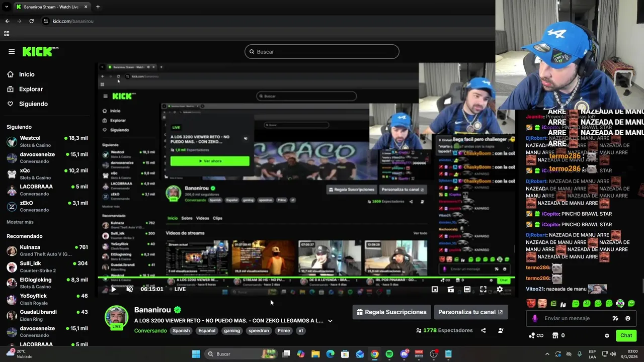Go back in the browser
The image size is (644, 362).
tap(7, 21)
